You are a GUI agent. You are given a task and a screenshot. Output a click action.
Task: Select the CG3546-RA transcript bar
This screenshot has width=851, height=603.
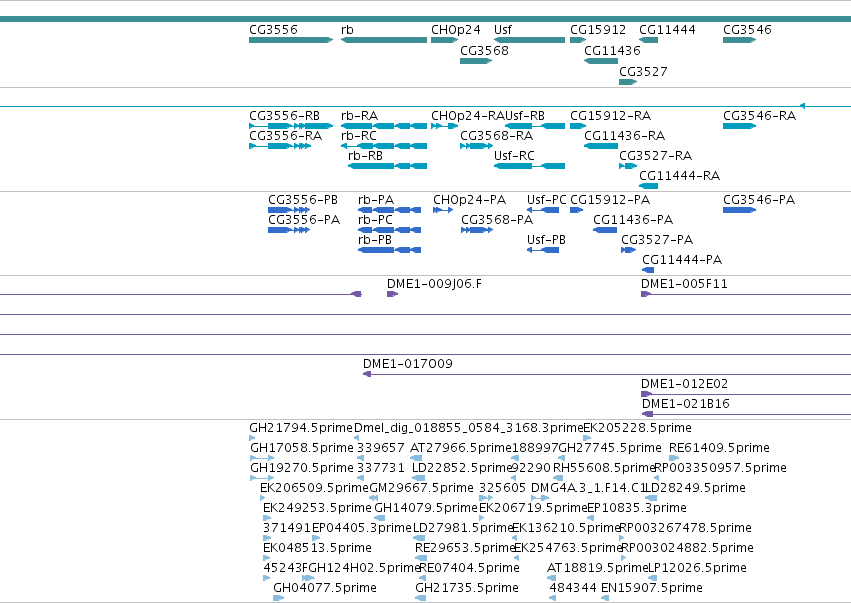click(739, 126)
